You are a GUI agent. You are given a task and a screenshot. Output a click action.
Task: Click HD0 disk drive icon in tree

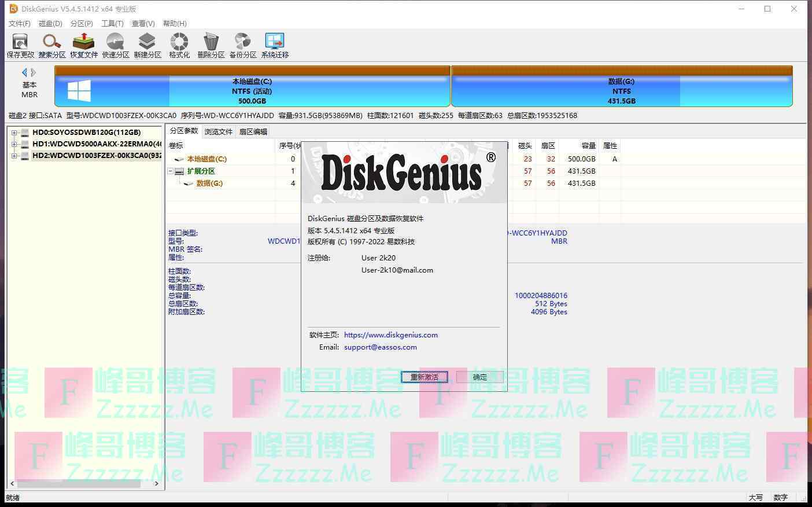[25, 133]
